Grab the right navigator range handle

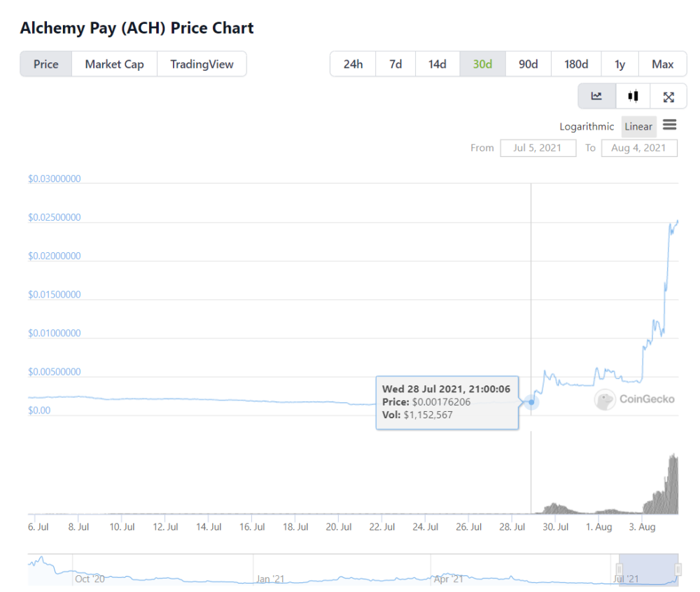(x=678, y=569)
